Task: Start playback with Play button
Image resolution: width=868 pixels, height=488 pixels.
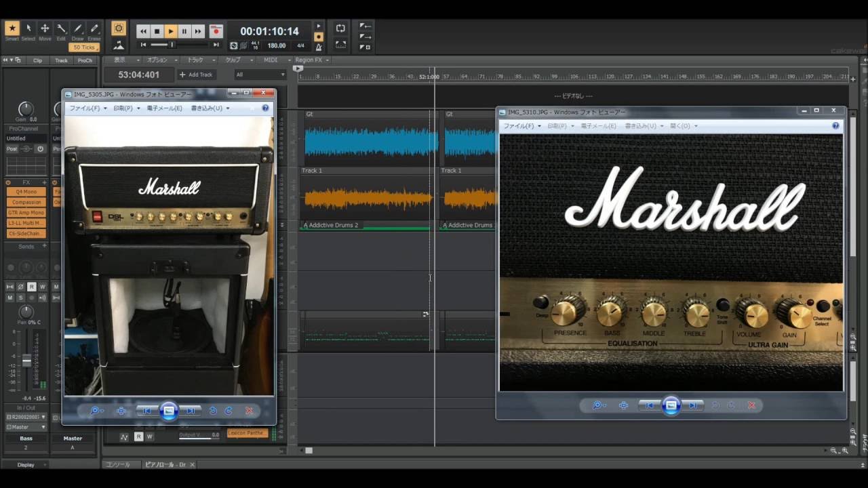Action: (170, 31)
